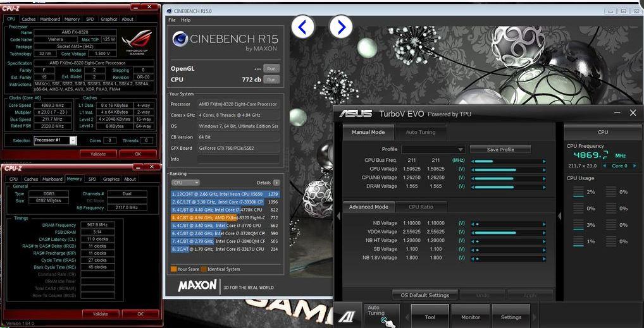This screenshot has width=644, height=328.
Task: Raise CPU Voltage with its right slider arrow
Action: (544, 169)
